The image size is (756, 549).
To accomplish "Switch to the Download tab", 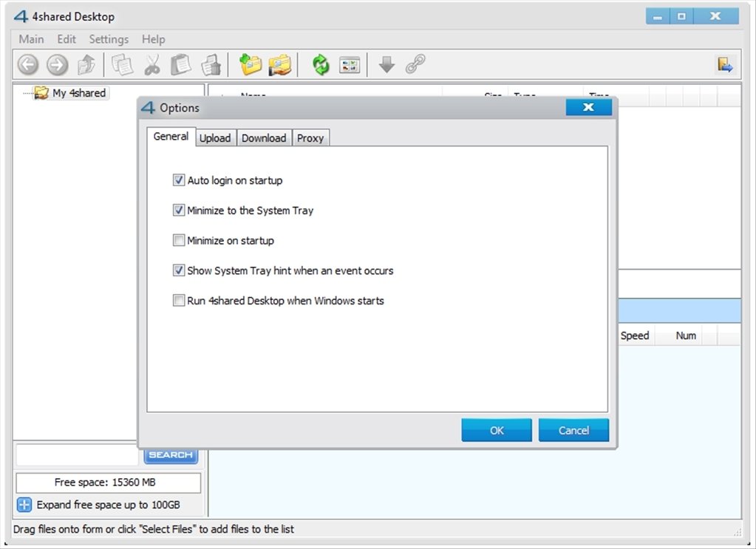I will 264,138.
